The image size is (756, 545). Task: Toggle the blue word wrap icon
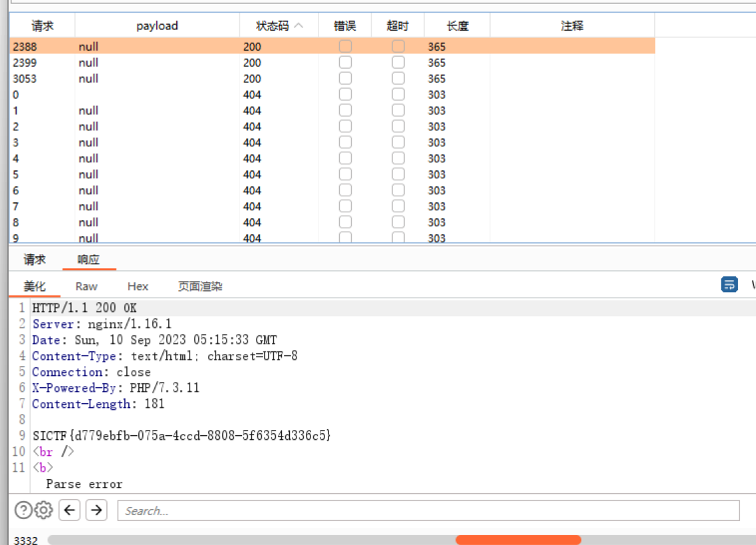(x=729, y=285)
